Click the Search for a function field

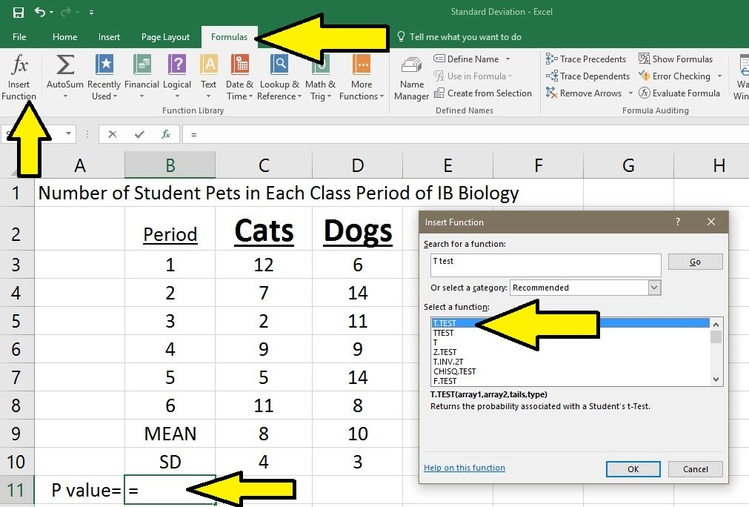(541, 262)
